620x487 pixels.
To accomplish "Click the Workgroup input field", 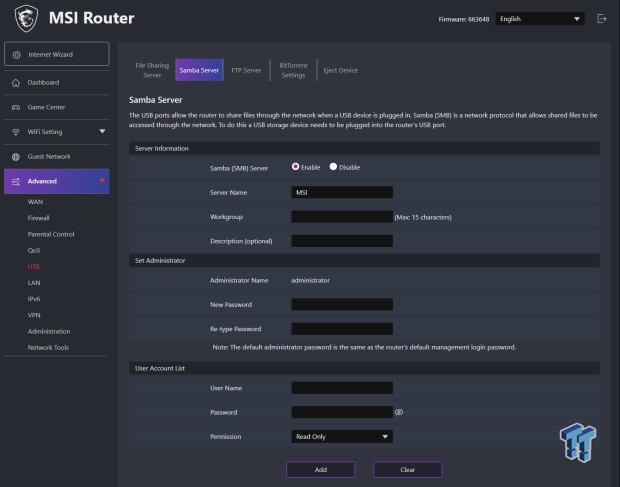I will (342, 217).
